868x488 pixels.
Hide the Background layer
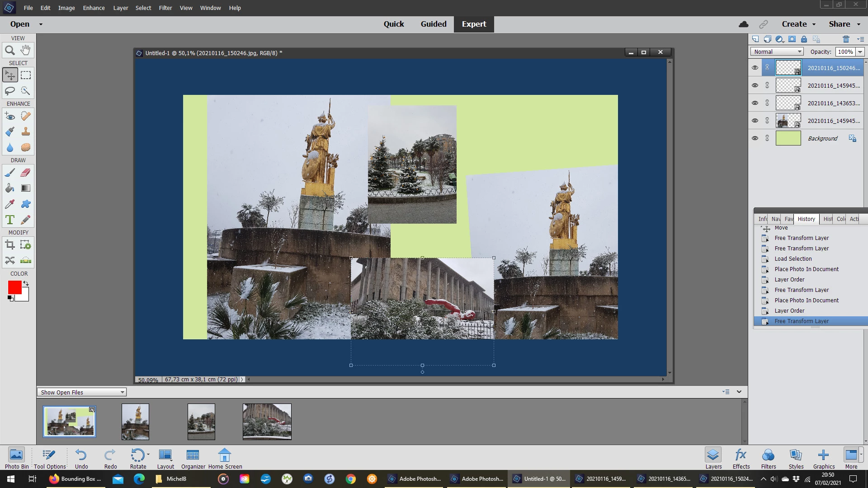[755, 138]
